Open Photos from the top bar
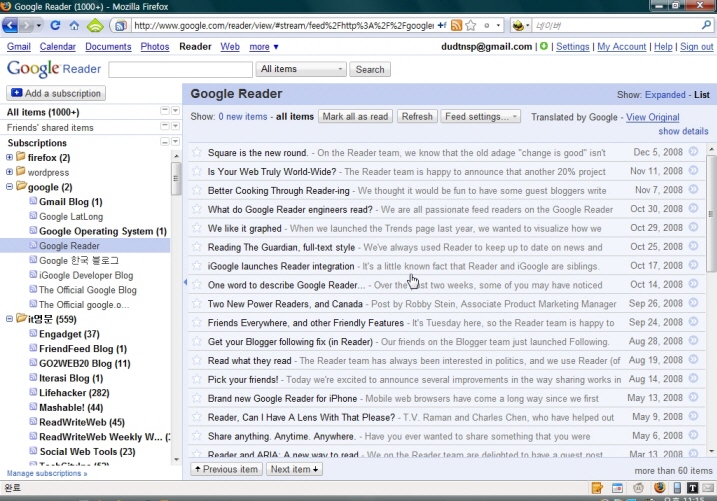 155,47
